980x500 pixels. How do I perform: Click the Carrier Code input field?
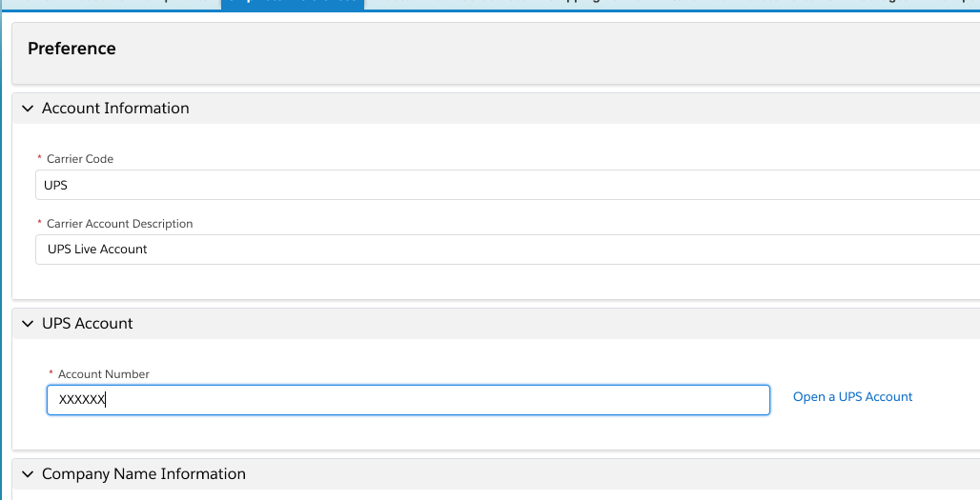point(507,185)
